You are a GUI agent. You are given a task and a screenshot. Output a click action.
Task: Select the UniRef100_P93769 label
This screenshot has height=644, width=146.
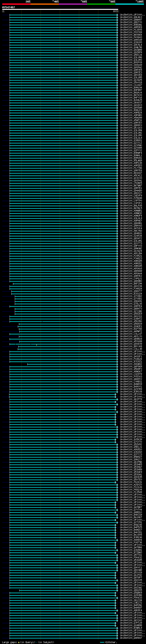(131, 32)
